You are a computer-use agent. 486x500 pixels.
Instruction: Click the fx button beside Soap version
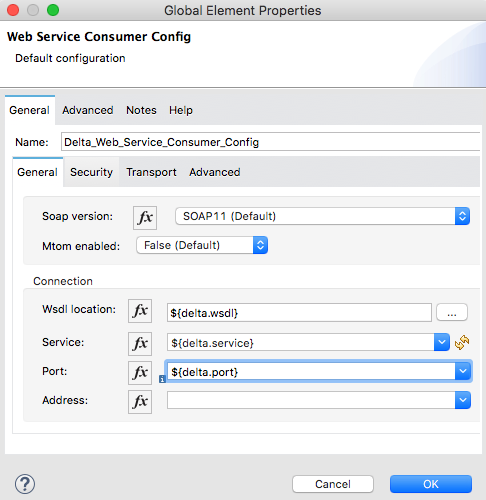pos(145,218)
